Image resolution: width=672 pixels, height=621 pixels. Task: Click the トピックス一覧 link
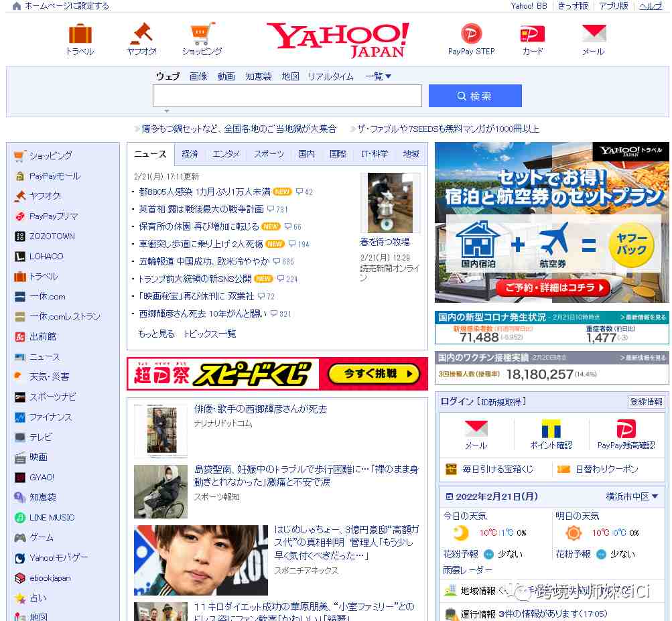[x=210, y=334]
